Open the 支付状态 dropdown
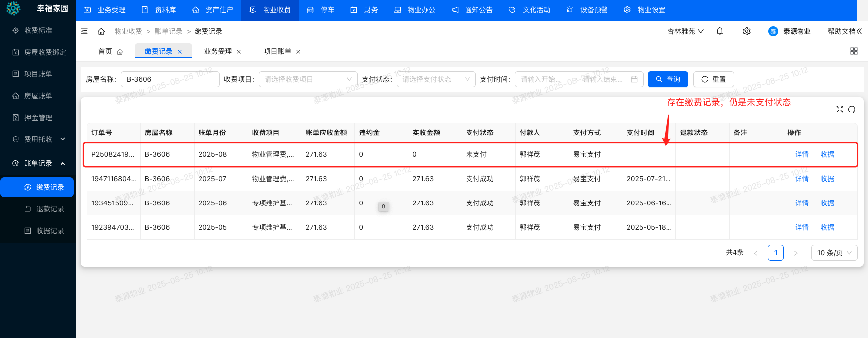The width and height of the screenshot is (868, 338). pos(436,79)
